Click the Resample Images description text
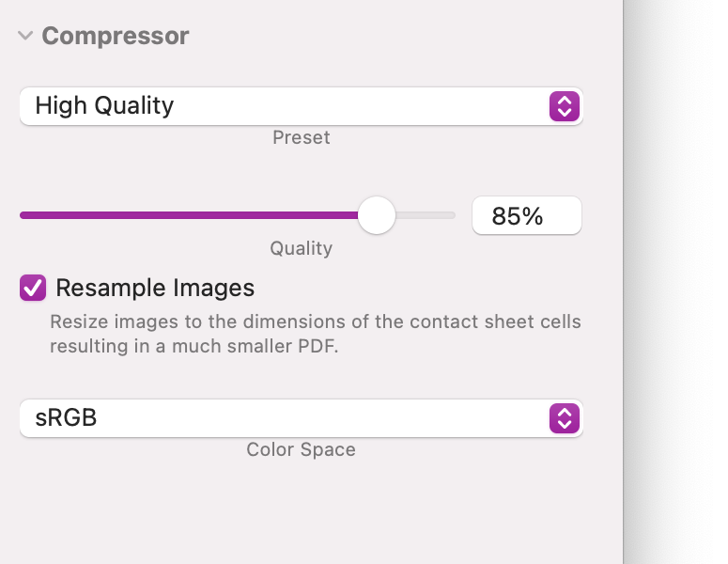The height and width of the screenshot is (564, 728). (315, 334)
